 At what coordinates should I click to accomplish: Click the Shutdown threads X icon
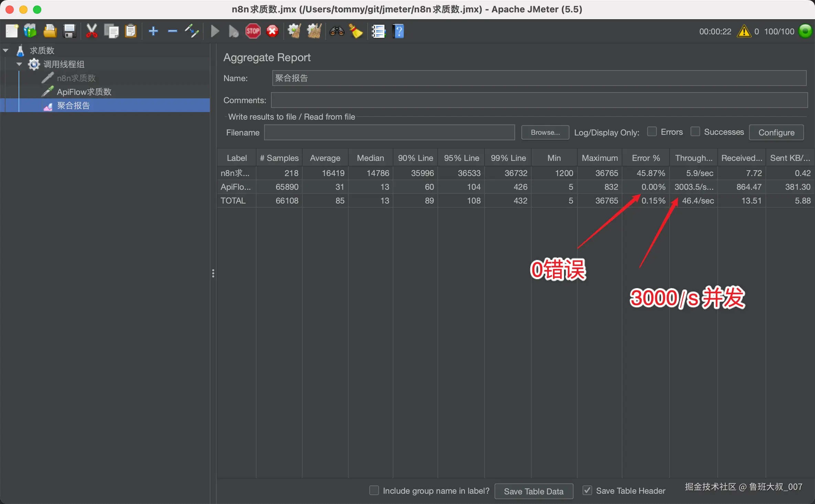tap(272, 31)
